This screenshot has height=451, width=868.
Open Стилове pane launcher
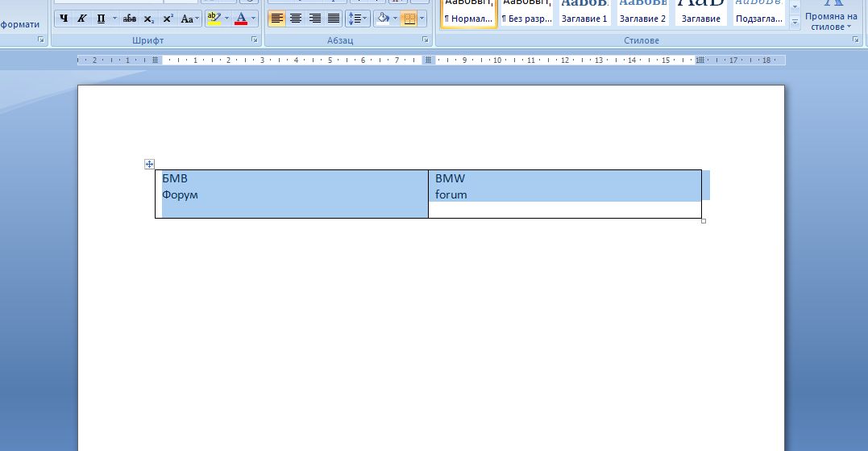(855, 40)
